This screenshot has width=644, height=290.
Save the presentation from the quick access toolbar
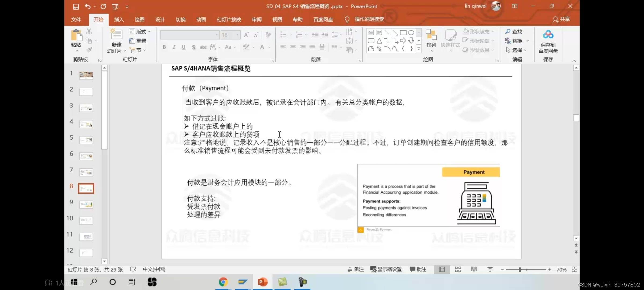coord(76,7)
